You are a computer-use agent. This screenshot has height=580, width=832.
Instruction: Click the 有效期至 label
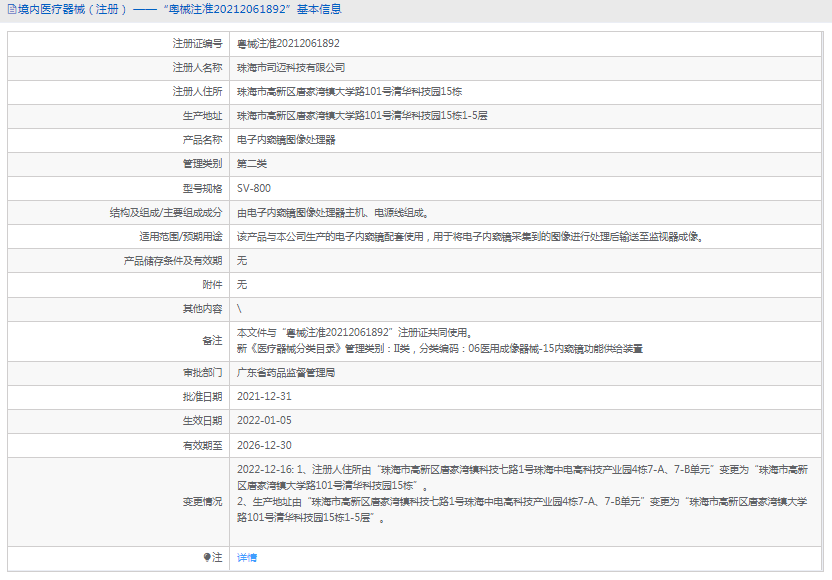202,445
